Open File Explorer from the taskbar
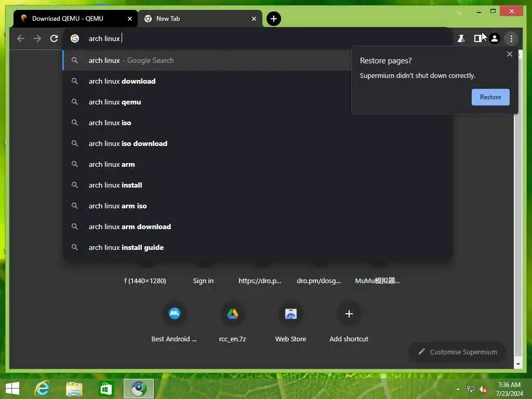Viewport: 532px width, 399px height. coord(74,389)
